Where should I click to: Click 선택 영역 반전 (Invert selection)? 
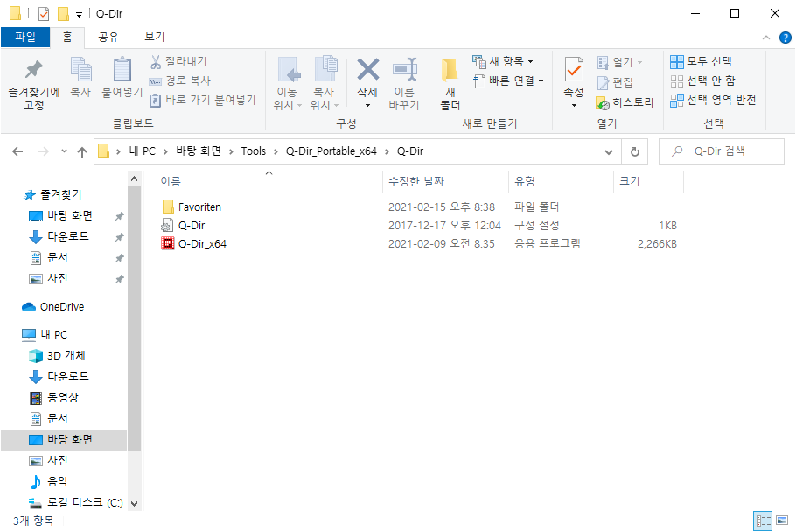[x=713, y=100]
